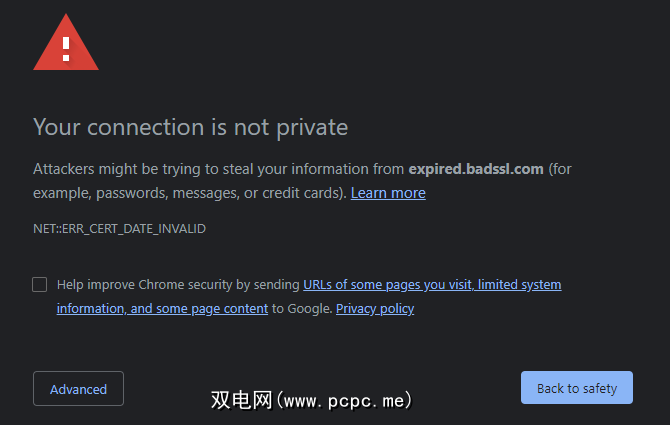The width and height of the screenshot is (670, 425).
Task: Click the NET::ERR_CERT_DATE_INVALID error code
Action: [x=119, y=229]
